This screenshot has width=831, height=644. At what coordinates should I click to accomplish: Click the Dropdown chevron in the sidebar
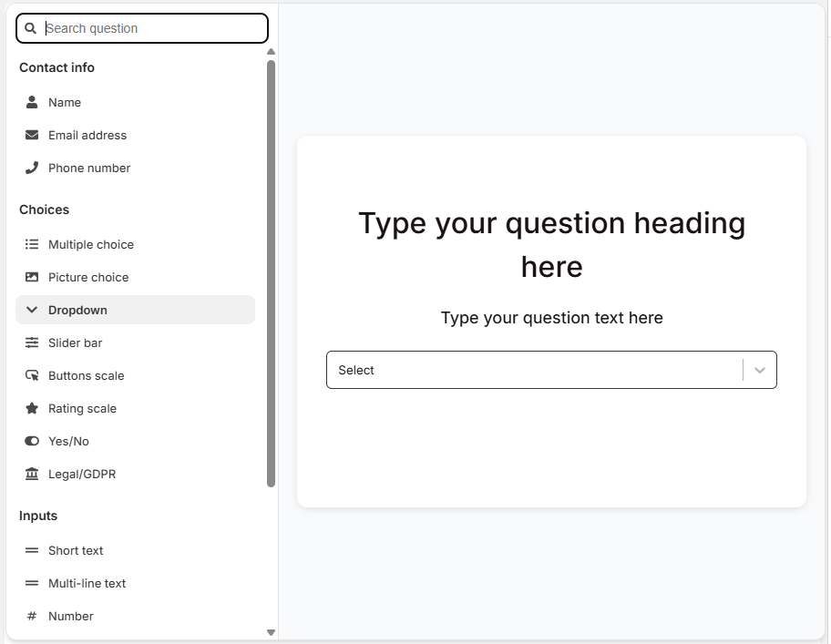(x=31, y=310)
